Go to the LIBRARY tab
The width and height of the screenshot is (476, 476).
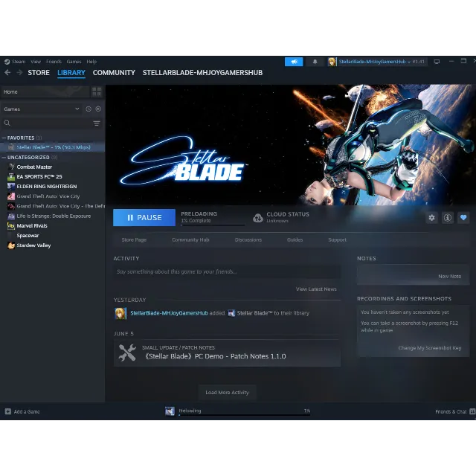coord(71,73)
